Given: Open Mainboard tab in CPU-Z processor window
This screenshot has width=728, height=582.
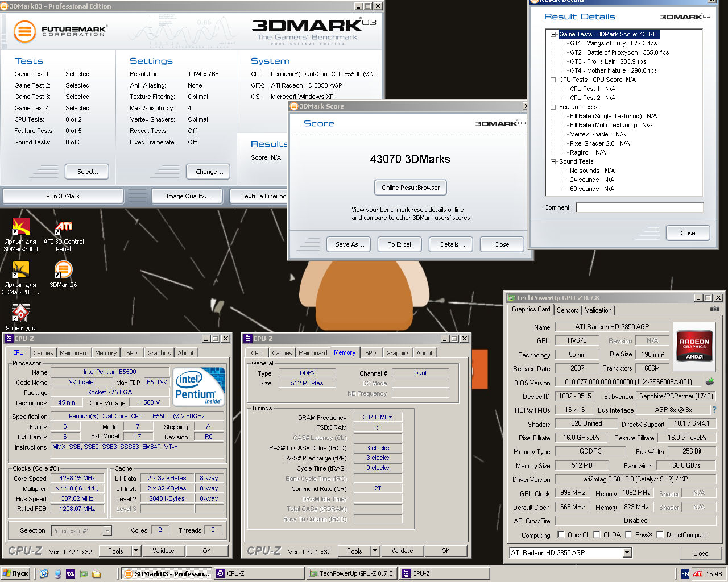Looking at the screenshot, I should tap(74, 353).
